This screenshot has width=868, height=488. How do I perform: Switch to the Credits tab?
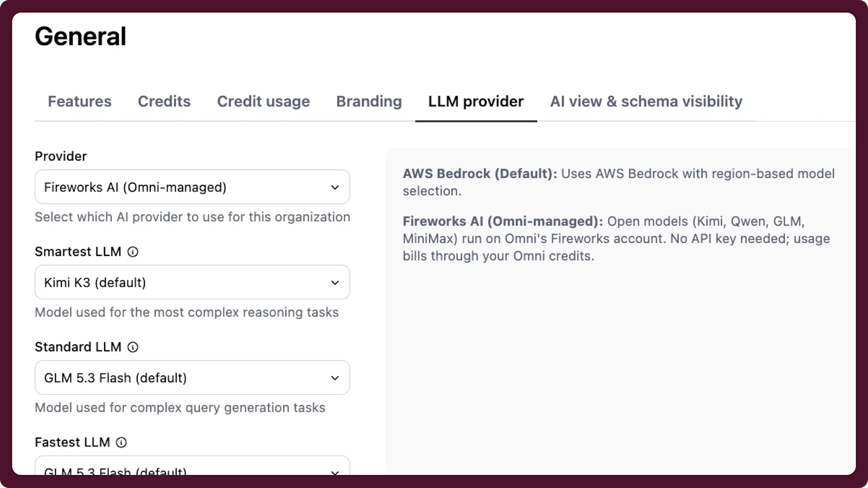(164, 101)
